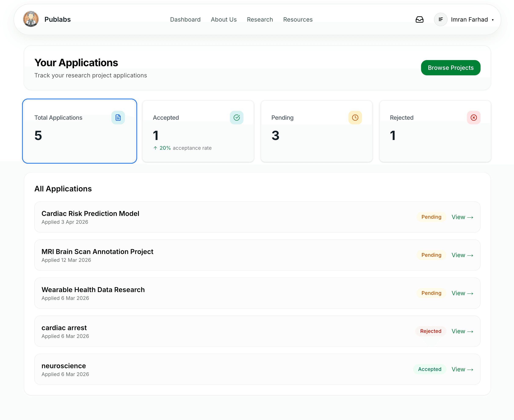514x420 pixels.
Task: Click Track your research project applications subtitle
Action: point(91,75)
